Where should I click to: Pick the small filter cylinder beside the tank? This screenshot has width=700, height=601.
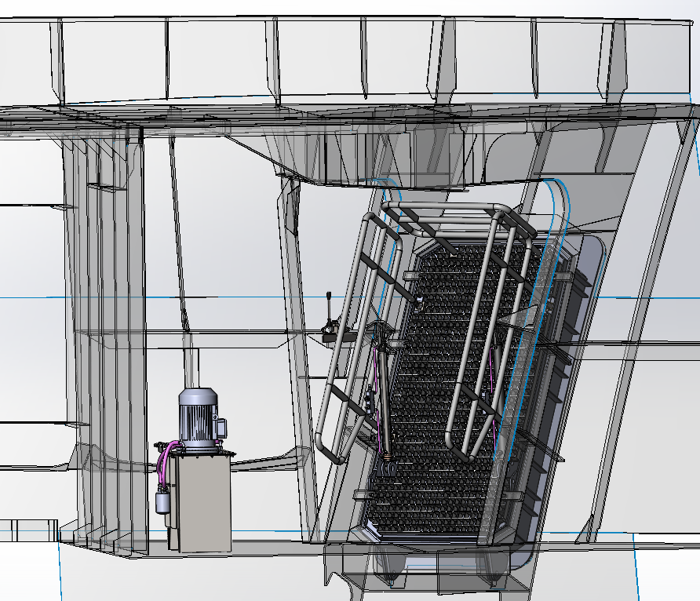tap(163, 500)
